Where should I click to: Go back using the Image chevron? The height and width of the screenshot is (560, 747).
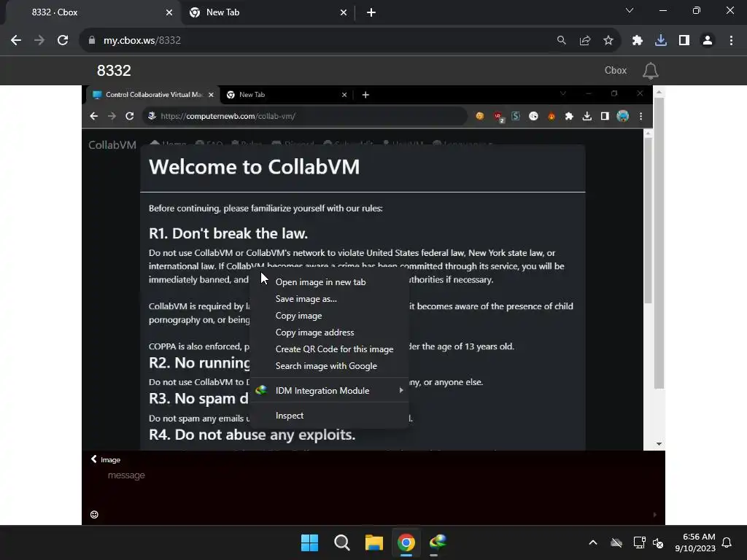[94, 459]
